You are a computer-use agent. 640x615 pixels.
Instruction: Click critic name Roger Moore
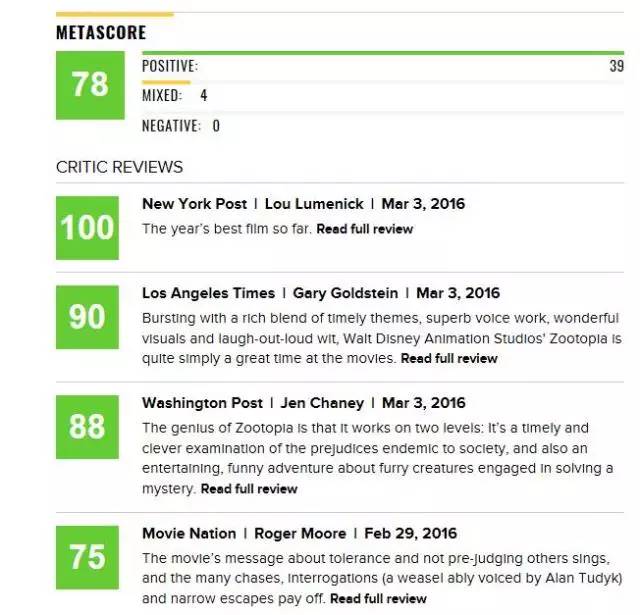click(300, 533)
